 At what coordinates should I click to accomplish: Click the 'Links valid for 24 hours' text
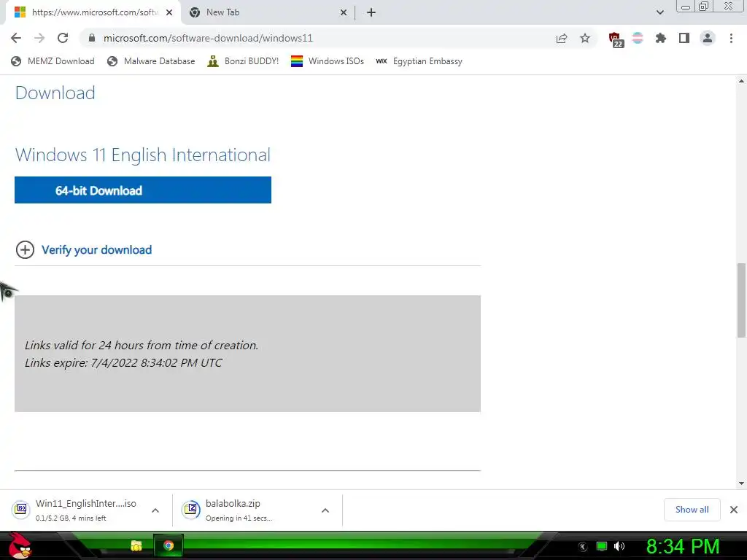142,345
